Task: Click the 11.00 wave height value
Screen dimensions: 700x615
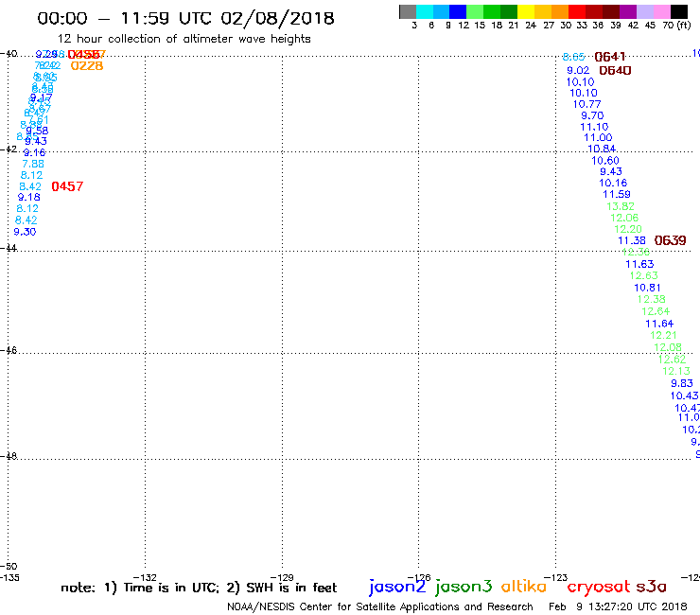Action: (598, 137)
